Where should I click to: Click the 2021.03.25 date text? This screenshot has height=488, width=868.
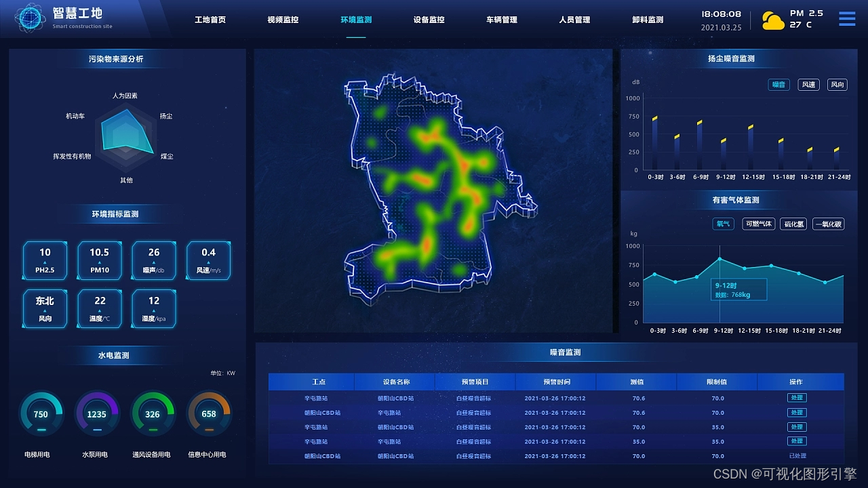click(x=722, y=28)
